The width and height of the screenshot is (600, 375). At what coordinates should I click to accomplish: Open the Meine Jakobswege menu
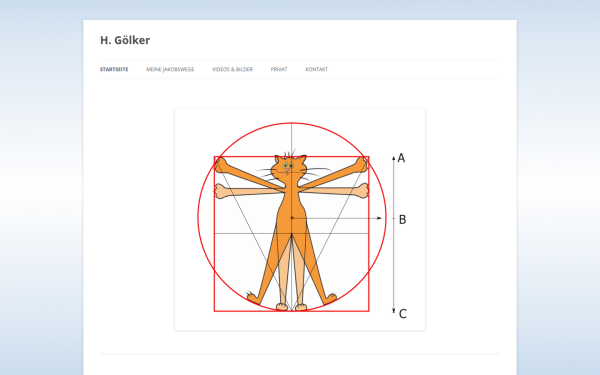click(170, 70)
